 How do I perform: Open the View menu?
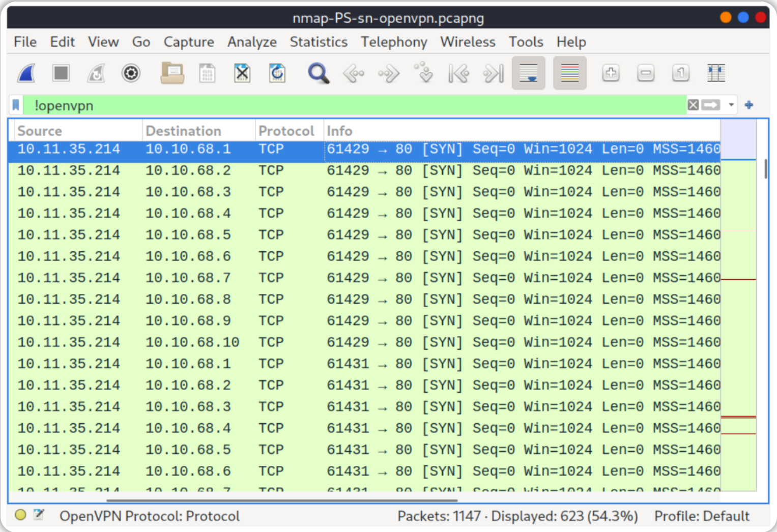pyautogui.click(x=103, y=42)
